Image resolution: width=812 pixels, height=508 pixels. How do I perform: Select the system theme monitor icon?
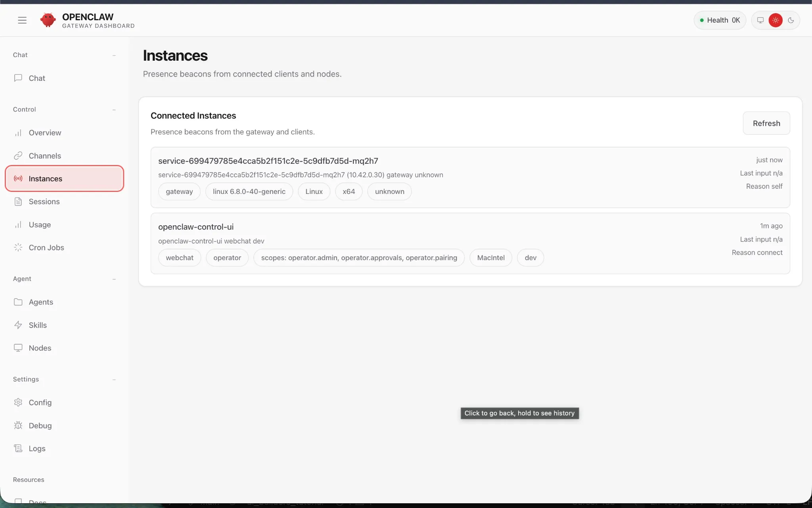760,20
